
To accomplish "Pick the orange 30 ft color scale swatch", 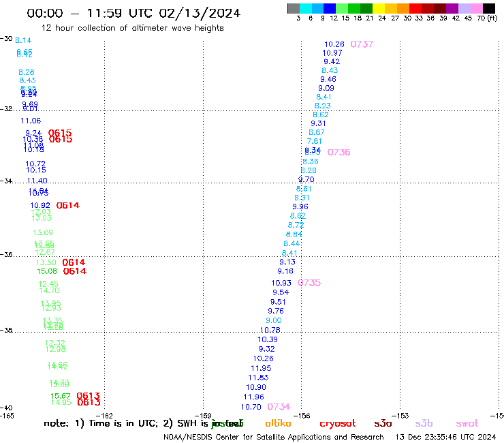I will click(x=403, y=8).
